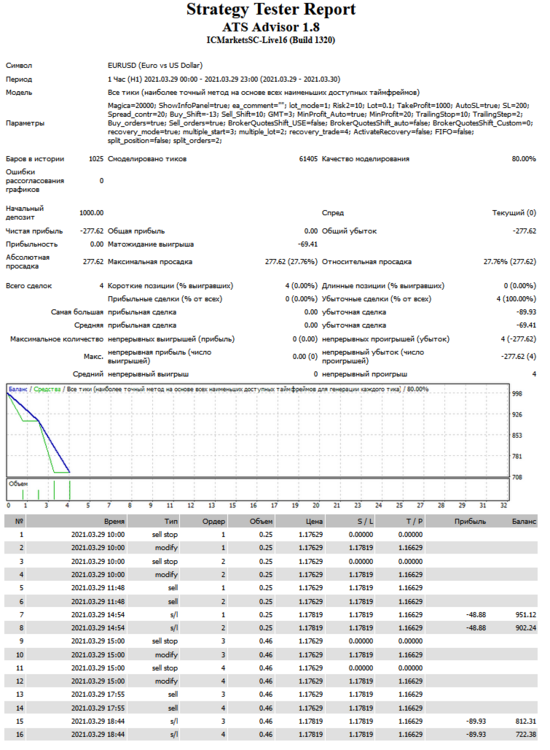Click the 'Всего сделок' label

point(29,286)
